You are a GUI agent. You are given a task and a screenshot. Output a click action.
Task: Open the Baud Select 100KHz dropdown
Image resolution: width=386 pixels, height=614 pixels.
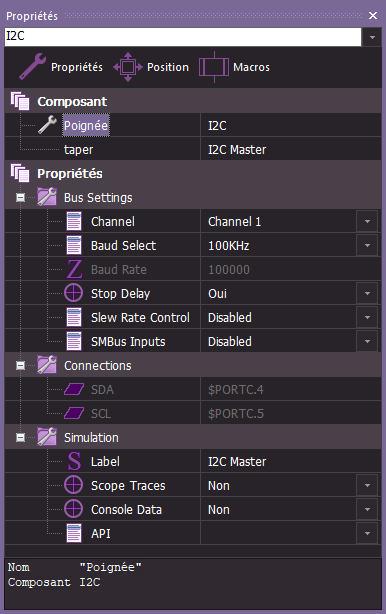click(x=367, y=246)
